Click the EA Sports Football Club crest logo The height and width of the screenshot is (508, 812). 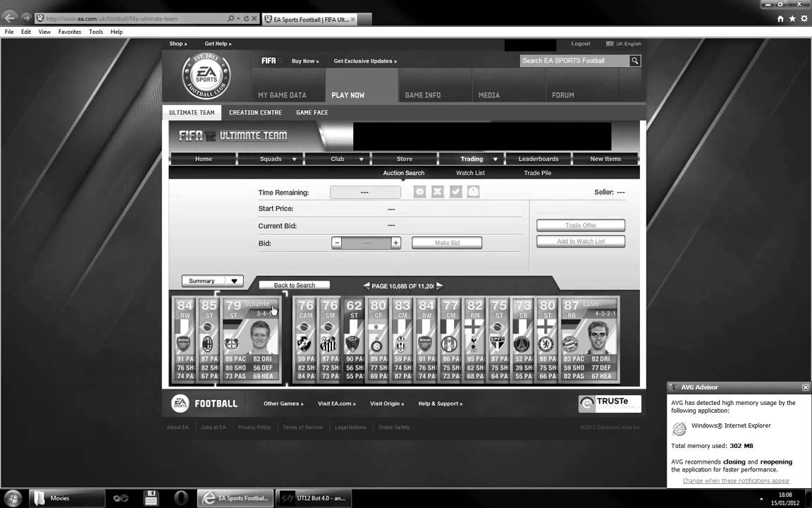[206, 76]
